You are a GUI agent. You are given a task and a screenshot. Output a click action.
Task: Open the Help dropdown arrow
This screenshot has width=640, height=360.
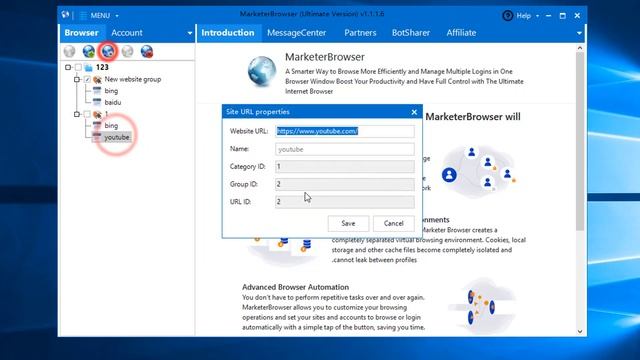click(x=537, y=16)
